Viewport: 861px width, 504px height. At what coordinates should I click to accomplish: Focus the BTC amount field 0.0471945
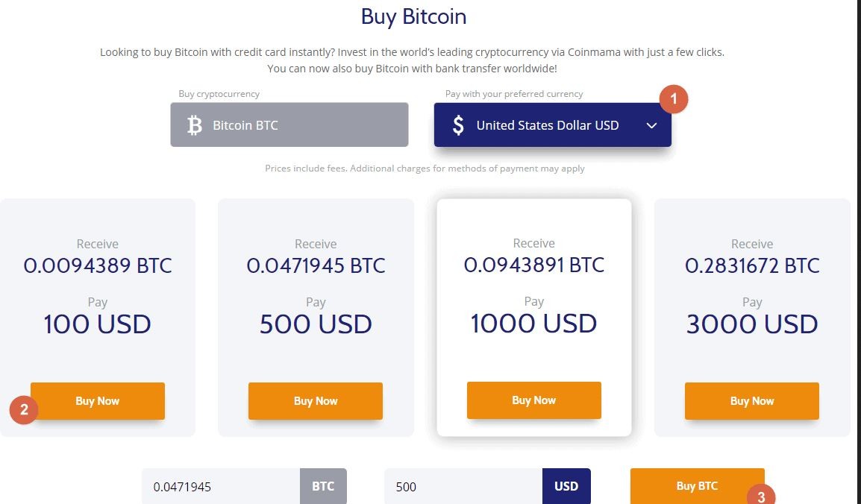click(x=221, y=486)
